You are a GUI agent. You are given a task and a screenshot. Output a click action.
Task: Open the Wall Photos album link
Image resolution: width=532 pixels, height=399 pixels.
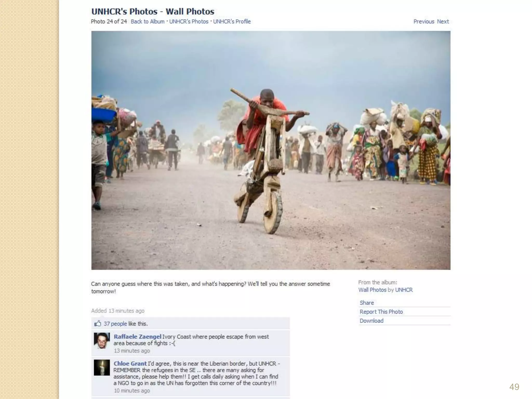coord(372,290)
